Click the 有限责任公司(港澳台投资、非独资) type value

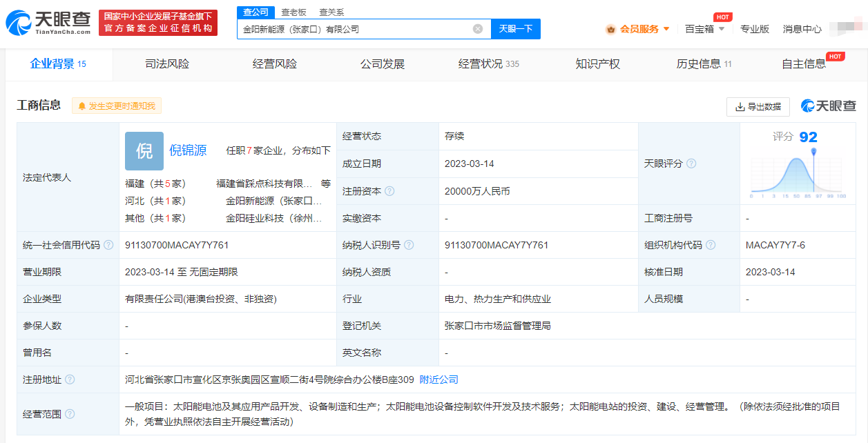point(201,299)
